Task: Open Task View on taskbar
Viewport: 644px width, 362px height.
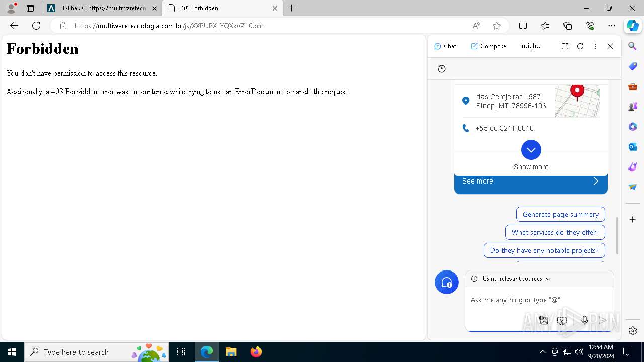Action: point(181,352)
